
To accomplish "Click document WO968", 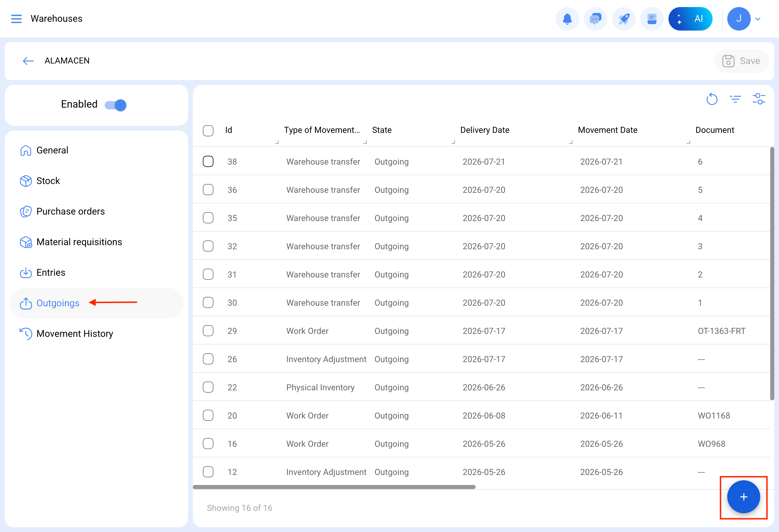I will pyautogui.click(x=711, y=444).
